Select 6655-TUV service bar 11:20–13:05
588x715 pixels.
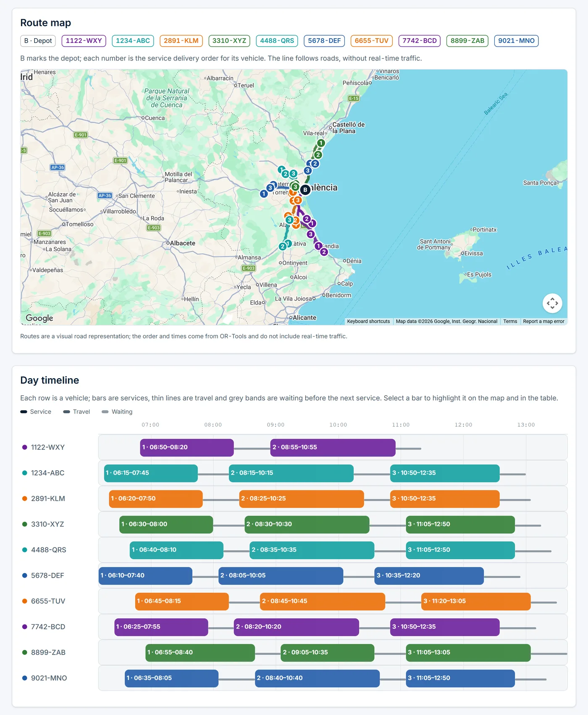click(476, 601)
